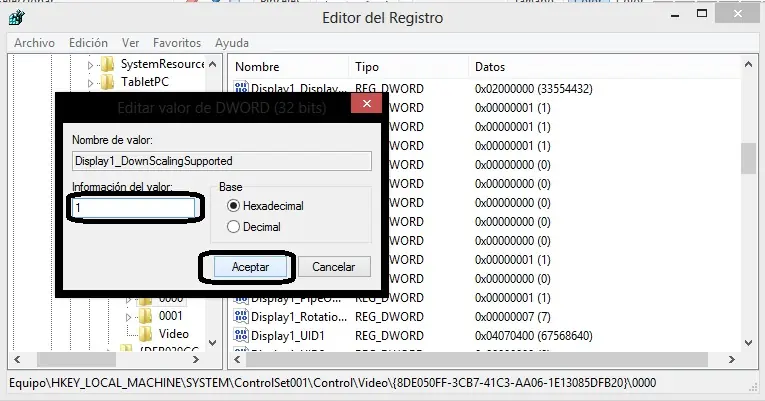The height and width of the screenshot is (401, 765).
Task: Click the Display1_UID1 value icon
Action: click(241, 335)
